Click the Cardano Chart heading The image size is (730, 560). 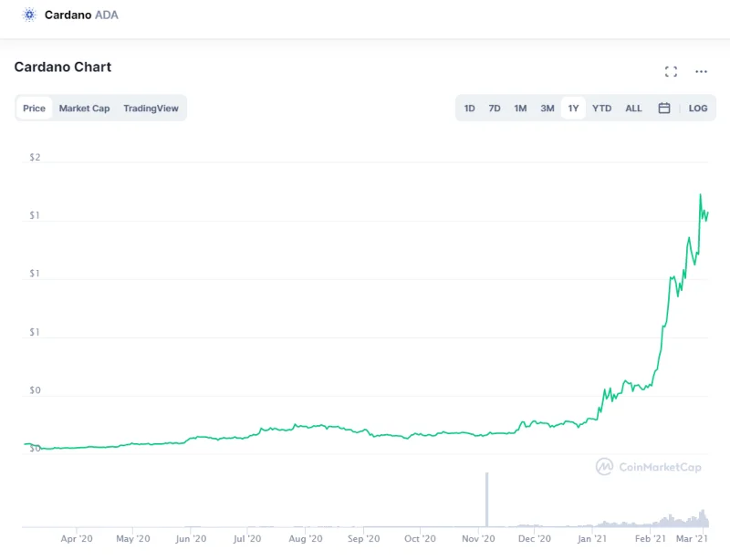(x=63, y=67)
